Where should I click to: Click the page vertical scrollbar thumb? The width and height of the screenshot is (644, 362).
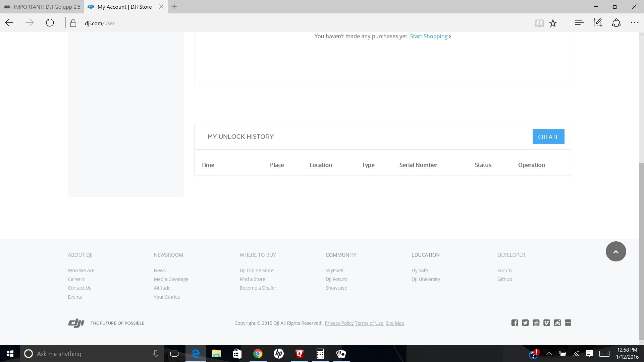pyautogui.click(x=641, y=251)
